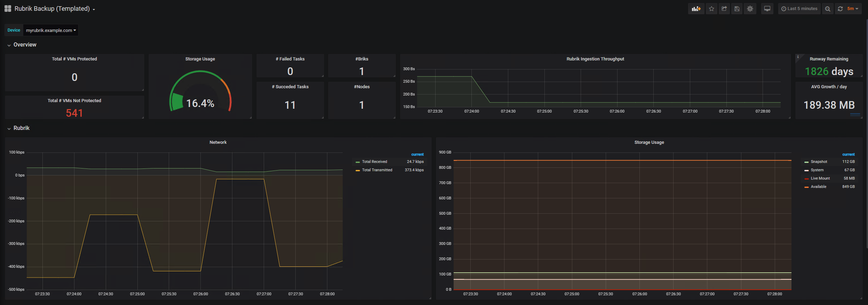Image resolution: width=868 pixels, height=305 pixels.
Task: Save dashboard with the floppy icon
Action: point(737,9)
